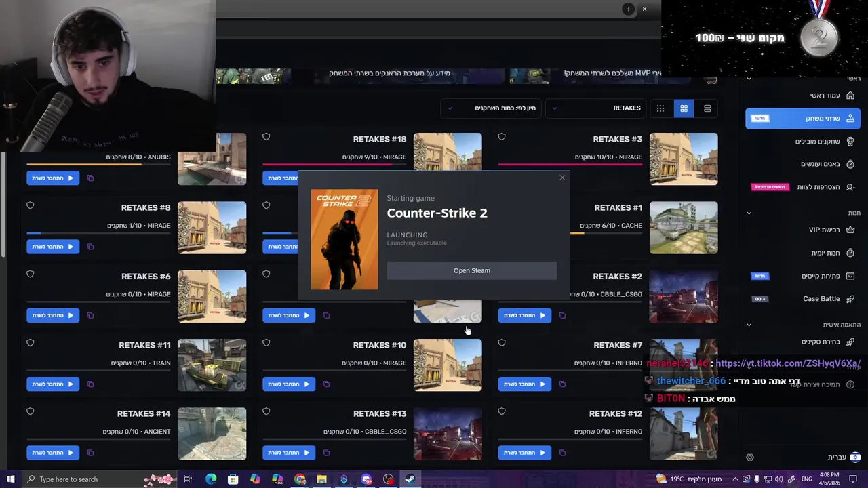Open the home page (עמוד ראשי) sidebar icon

(850, 96)
